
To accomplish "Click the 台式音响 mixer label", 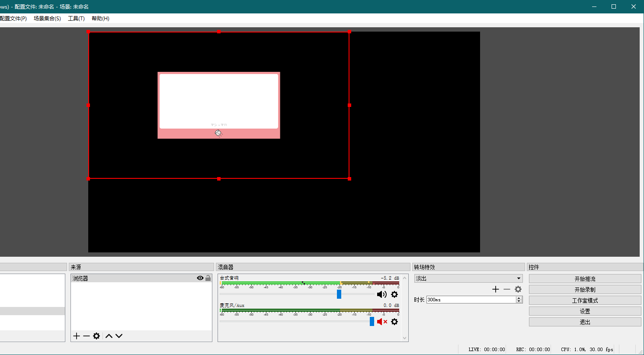I will click(229, 278).
